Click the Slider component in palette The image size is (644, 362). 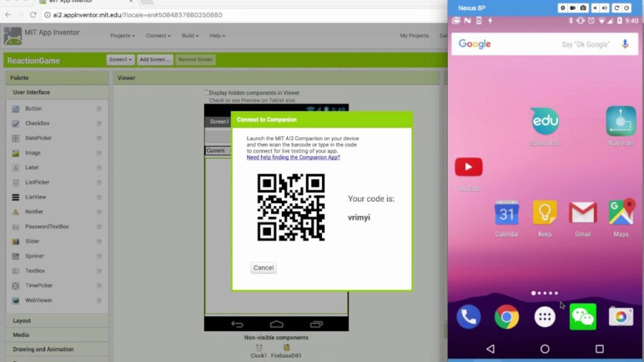32,241
